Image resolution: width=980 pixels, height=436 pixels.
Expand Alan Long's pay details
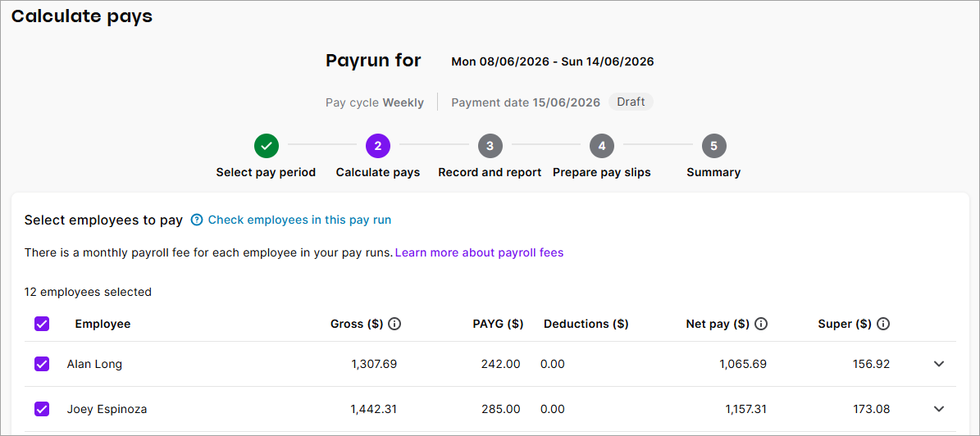pyautogui.click(x=939, y=364)
